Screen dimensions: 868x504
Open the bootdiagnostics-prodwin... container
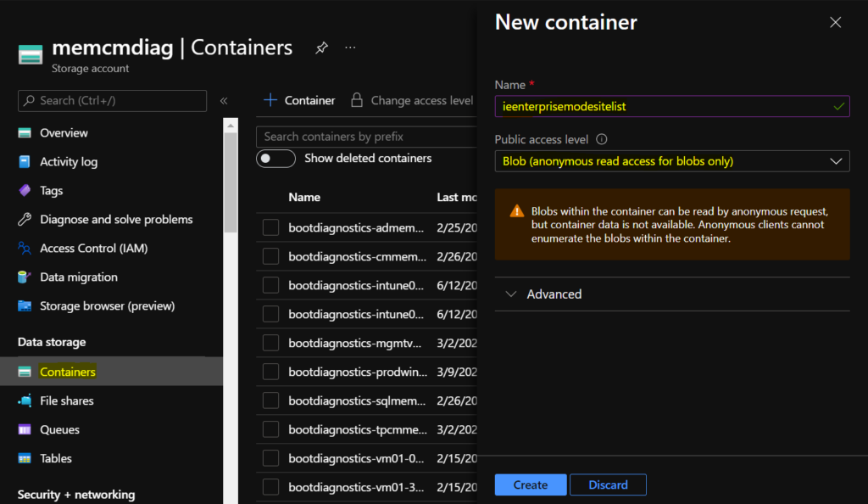[358, 372]
